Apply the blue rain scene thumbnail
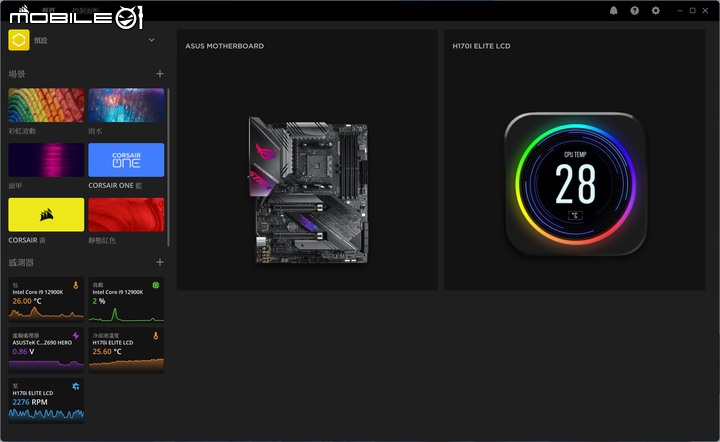This screenshot has width=720, height=442. coord(126,105)
